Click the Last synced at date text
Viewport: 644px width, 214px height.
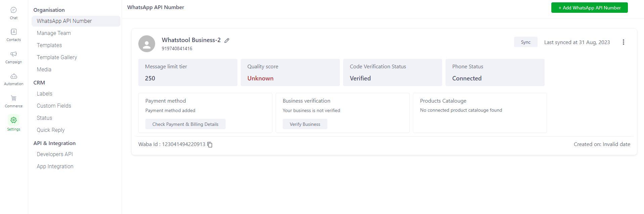click(x=577, y=42)
